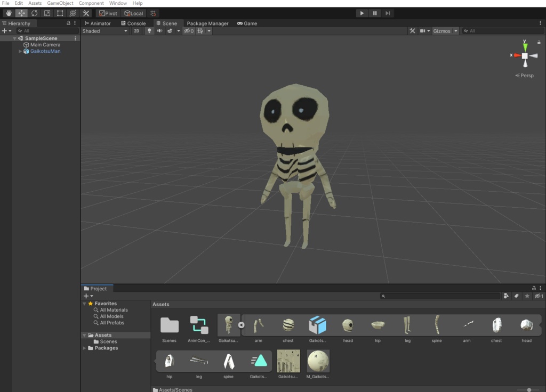The image size is (546, 392).
Task: Select the Rotate tool
Action: (34, 13)
